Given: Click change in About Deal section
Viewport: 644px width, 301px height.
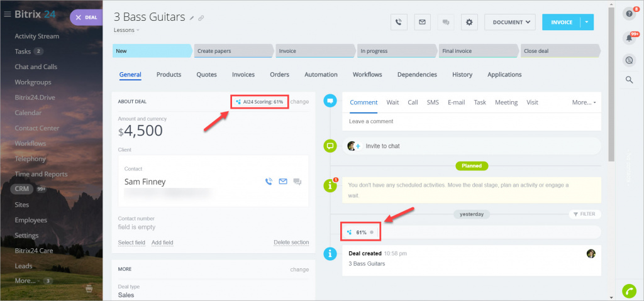Looking at the screenshot, I should (x=299, y=101).
